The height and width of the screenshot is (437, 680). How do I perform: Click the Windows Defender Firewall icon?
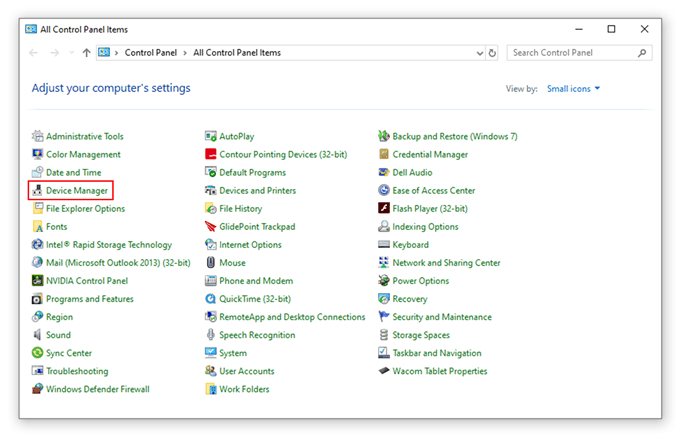[x=38, y=389]
